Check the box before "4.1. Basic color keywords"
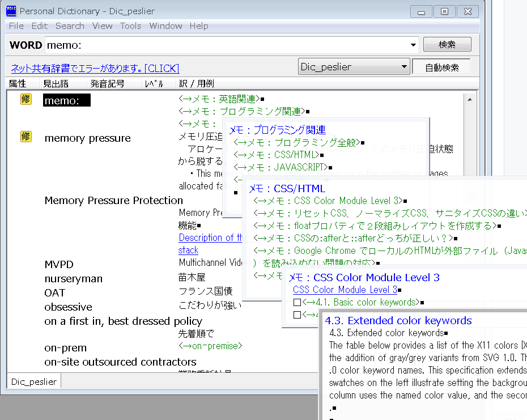The image size is (527, 420). click(x=296, y=302)
